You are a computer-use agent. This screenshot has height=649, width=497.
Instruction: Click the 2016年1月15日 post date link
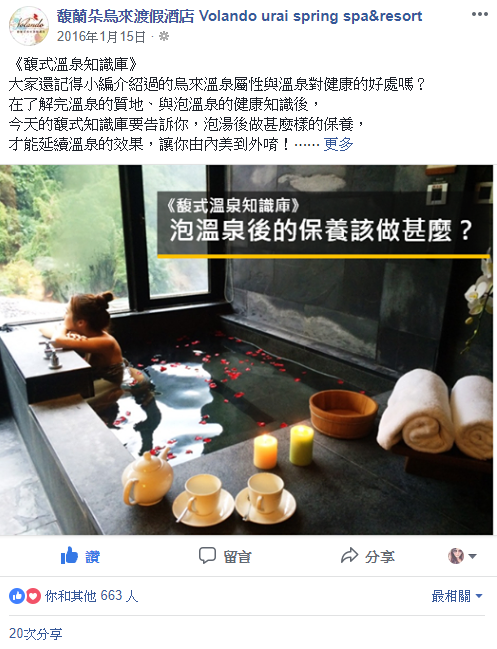pyautogui.click(x=101, y=37)
